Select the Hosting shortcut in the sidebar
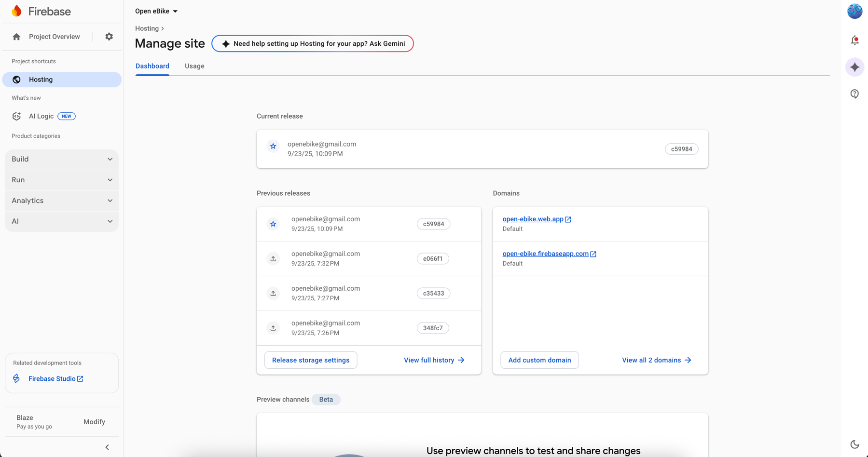This screenshot has height=457, width=868. point(41,79)
